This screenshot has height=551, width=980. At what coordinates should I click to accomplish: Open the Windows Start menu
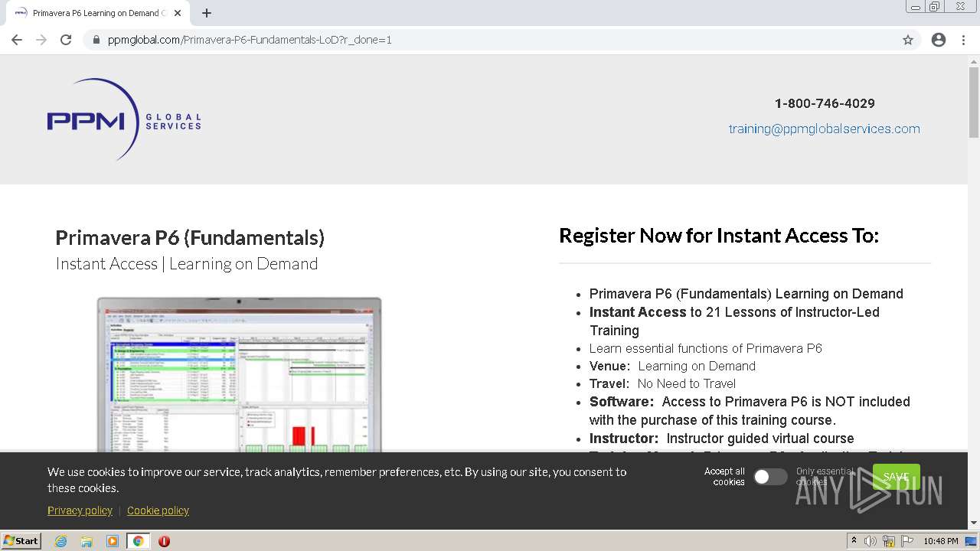(21, 541)
